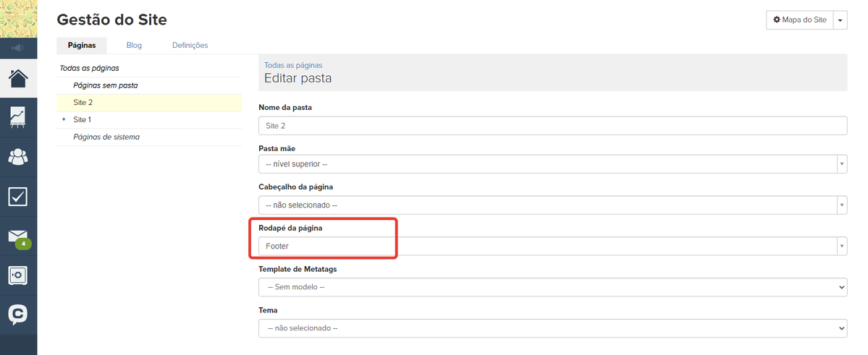Open the Pasta mãe dropdown
This screenshot has width=868, height=355.
(552, 164)
